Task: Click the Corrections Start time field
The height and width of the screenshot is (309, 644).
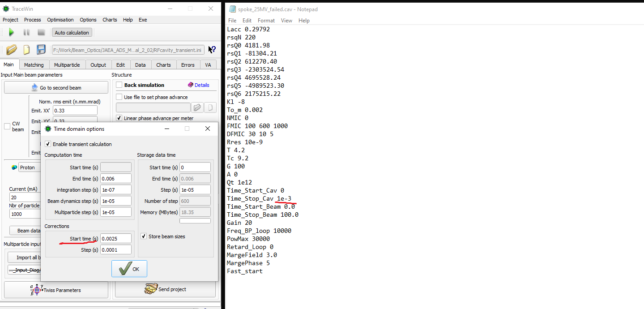Action: point(116,239)
